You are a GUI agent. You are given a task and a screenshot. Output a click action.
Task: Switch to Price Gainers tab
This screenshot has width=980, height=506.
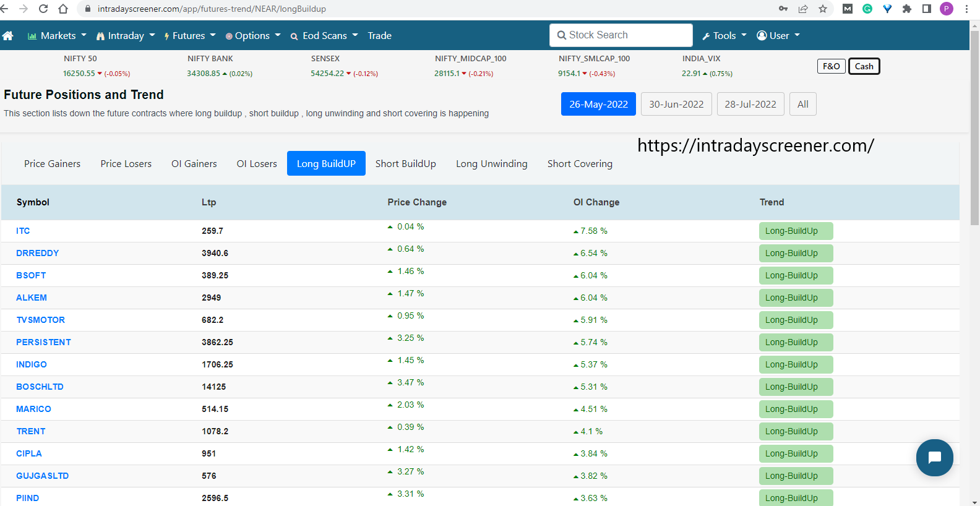[x=53, y=163]
